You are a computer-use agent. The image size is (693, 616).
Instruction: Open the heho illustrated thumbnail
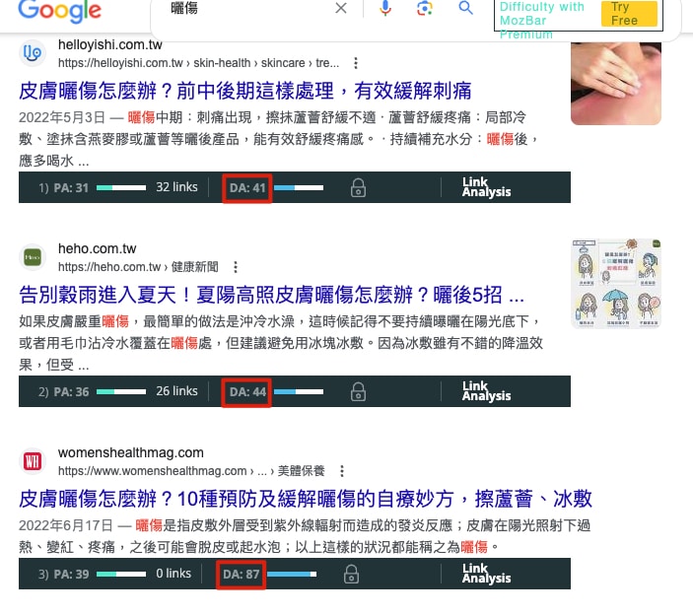click(x=616, y=284)
